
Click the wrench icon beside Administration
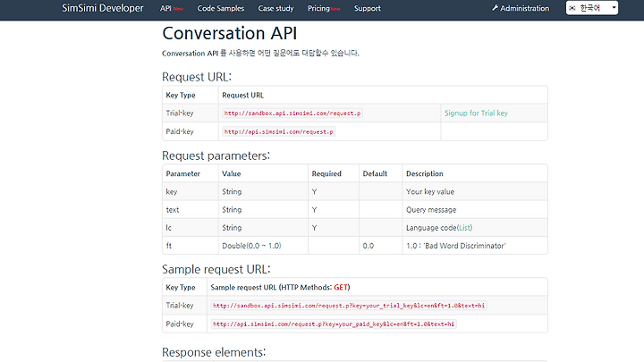tap(495, 8)
